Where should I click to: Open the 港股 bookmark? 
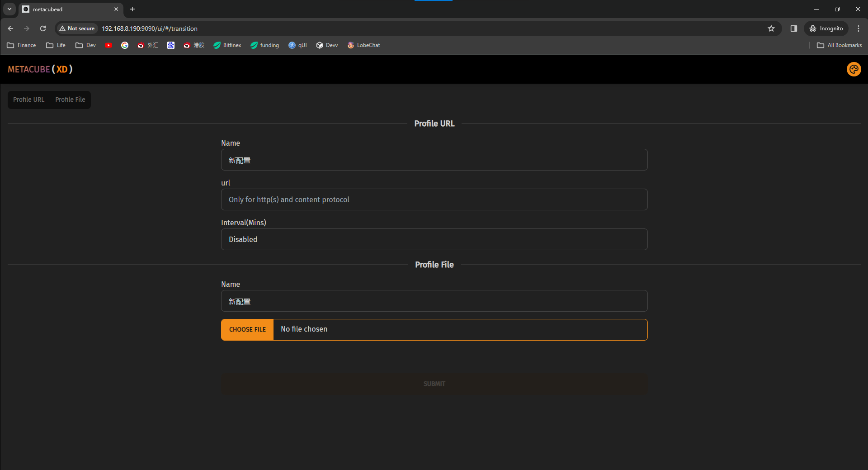[x=194, y=45]
